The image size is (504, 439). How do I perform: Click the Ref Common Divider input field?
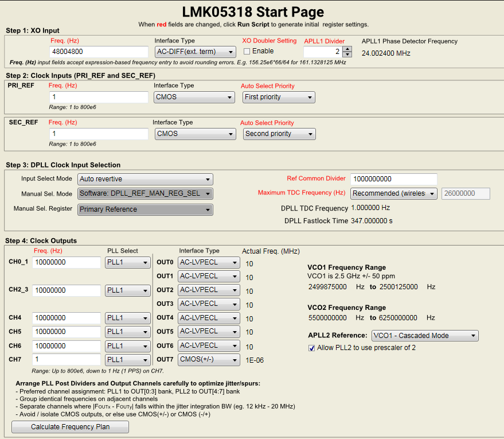(x=394, y=179)
